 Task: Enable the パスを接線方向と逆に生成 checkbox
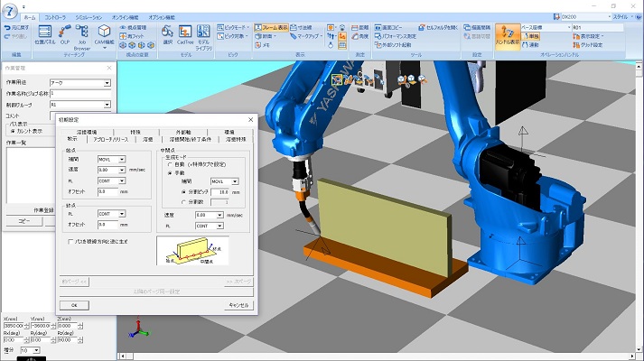(71, 241)
